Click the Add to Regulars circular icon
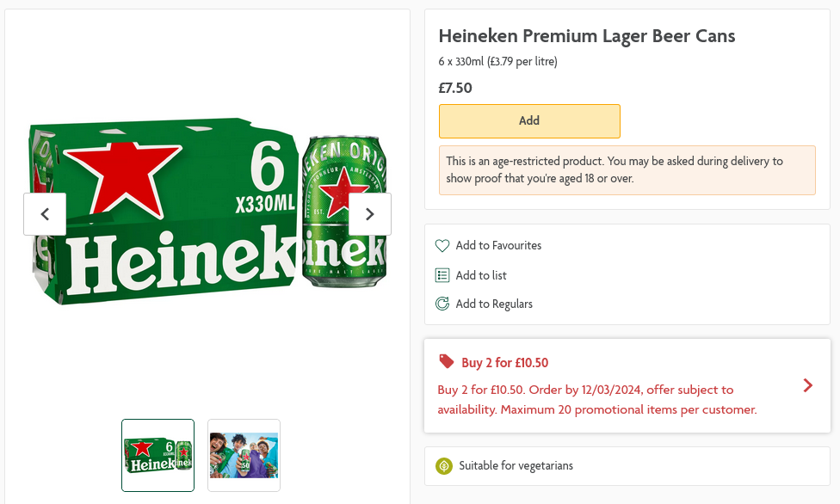 click(x=442, y=304)
